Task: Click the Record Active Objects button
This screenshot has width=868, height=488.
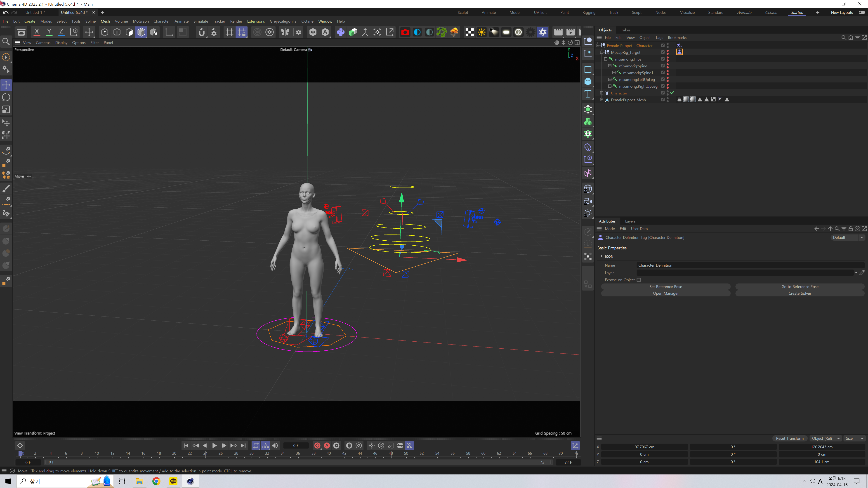Action: click(x=317, y=446)
